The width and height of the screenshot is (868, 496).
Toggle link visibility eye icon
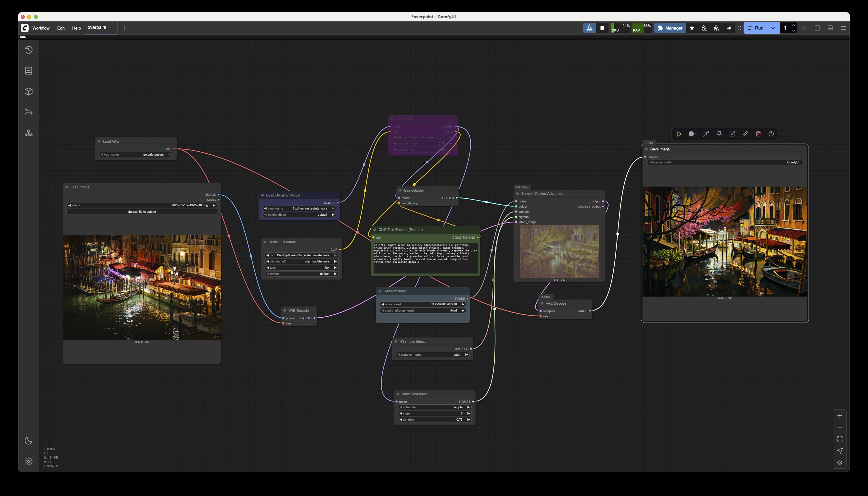tap(840, 462)
